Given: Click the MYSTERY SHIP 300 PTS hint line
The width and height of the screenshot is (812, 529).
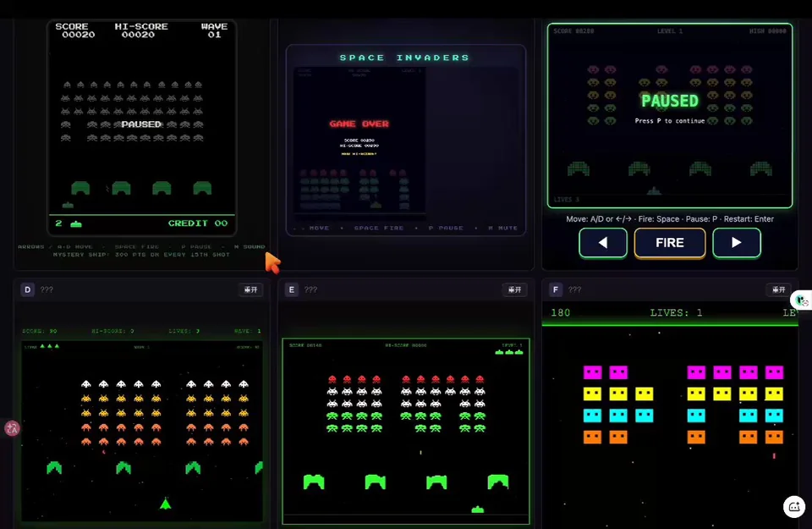Looking at the screenshot, I should point(141,255).
